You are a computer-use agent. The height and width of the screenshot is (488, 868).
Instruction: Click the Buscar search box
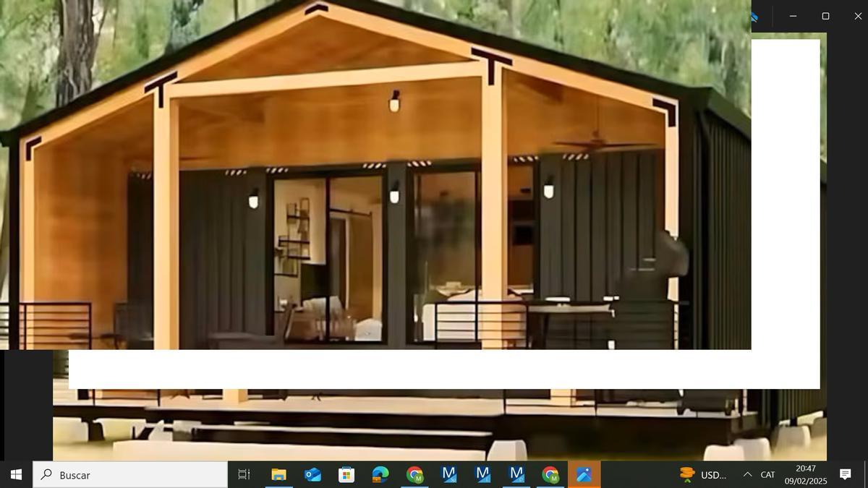click(x=130, y=474)
